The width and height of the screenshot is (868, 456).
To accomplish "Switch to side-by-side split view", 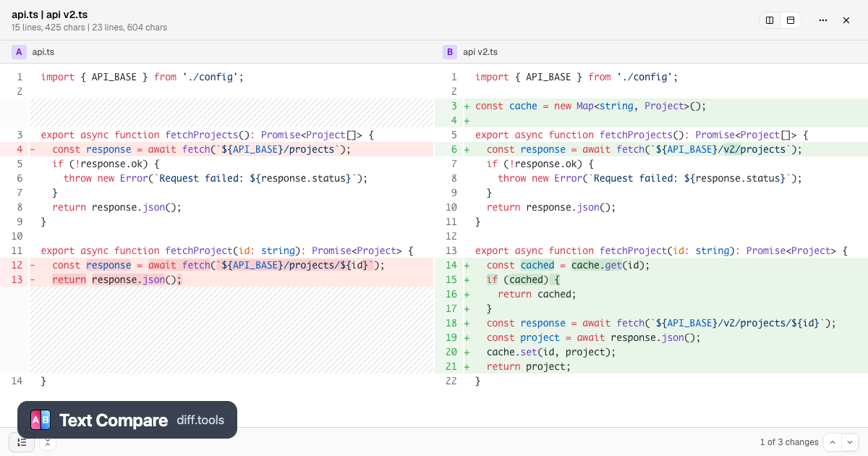I will (770, 20).
